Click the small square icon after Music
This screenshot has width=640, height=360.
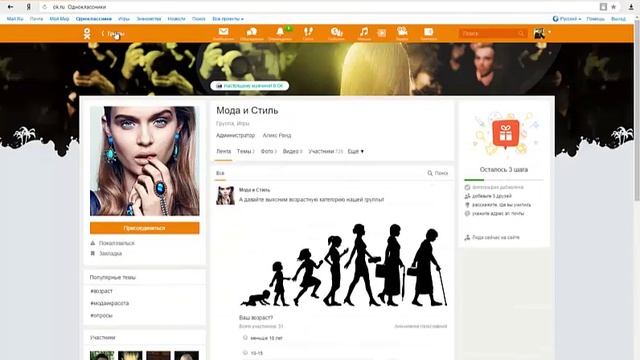(x=382, y=33)
